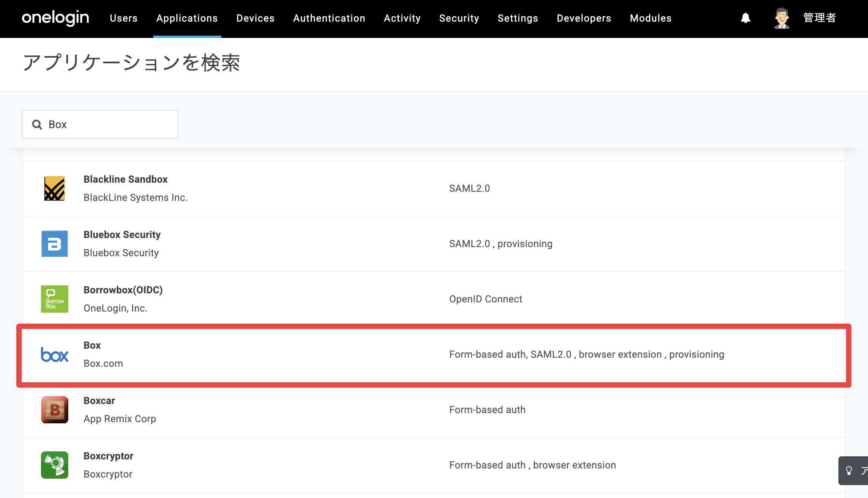This screenshot has height=498, width=868.
Task: Click the Borrowbox green app icon
Action: tap(55, 299)
